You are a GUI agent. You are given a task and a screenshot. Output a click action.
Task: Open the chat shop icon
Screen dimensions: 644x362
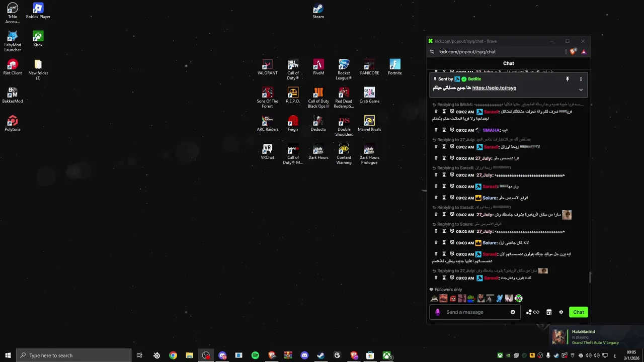click(x=549, y=312)
